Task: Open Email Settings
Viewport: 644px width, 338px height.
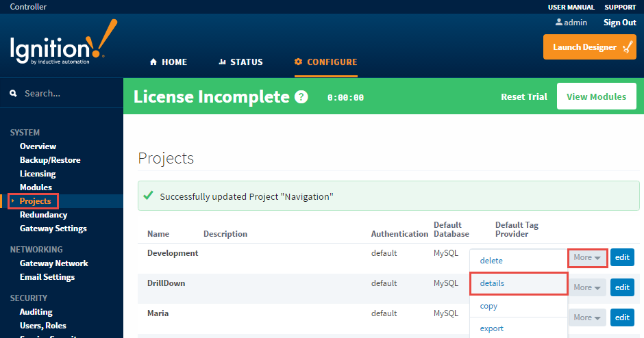Action: pos(47,277)
